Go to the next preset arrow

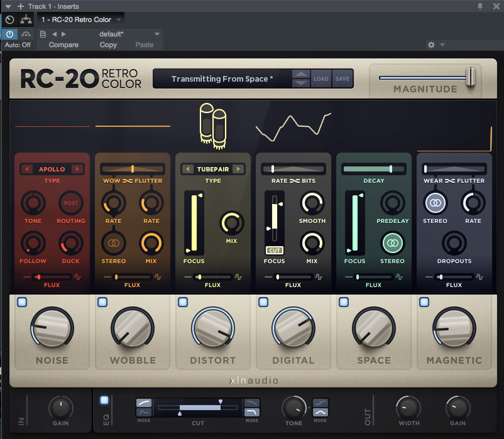(63, 34)
